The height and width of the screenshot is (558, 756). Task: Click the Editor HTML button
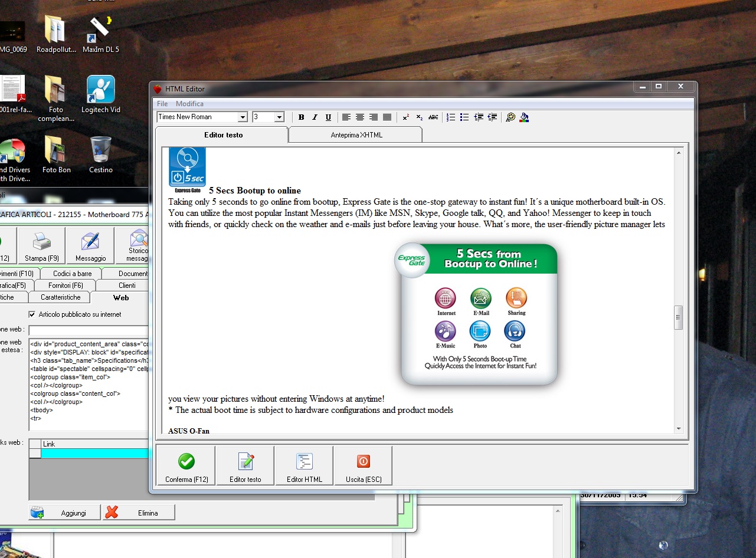pyautogui.click(x=305, y=465)
